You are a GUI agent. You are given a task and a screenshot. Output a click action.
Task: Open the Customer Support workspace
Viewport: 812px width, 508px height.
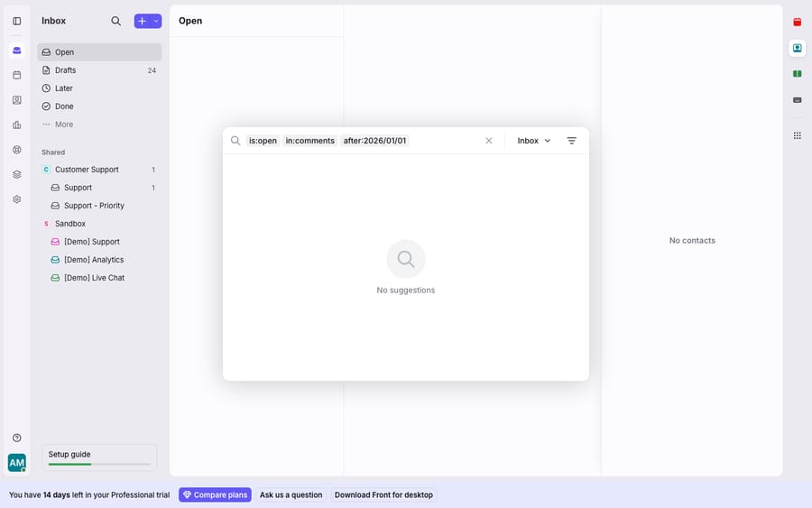99,170
